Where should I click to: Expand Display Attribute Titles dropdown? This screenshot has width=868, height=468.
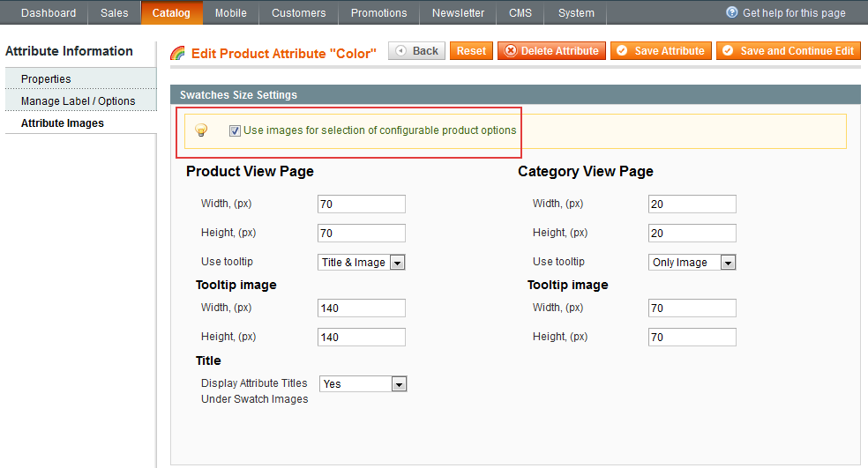pyautogui.click(x=363, y=384)
